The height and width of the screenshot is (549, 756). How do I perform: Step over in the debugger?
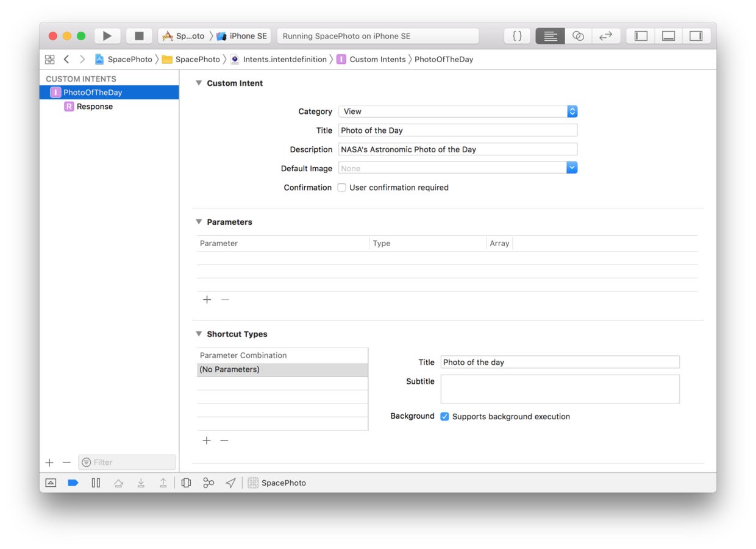tap(118, 483)
